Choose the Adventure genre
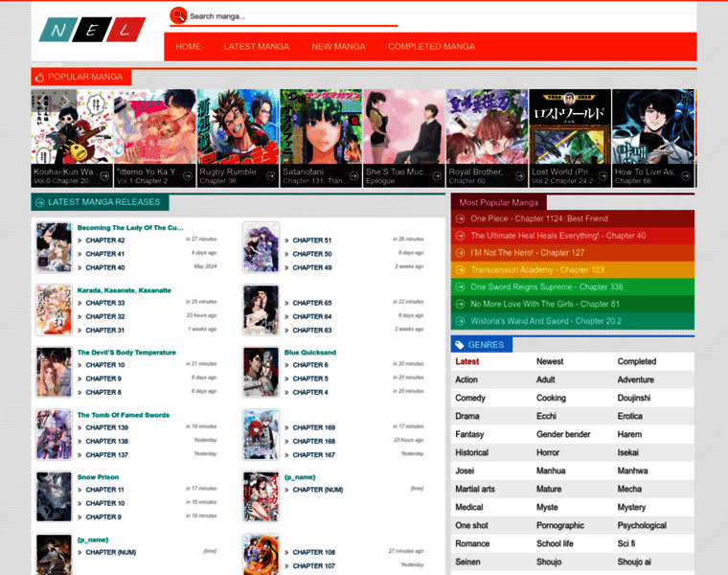The height and width of the screenshot is (575, 728). 636,379
